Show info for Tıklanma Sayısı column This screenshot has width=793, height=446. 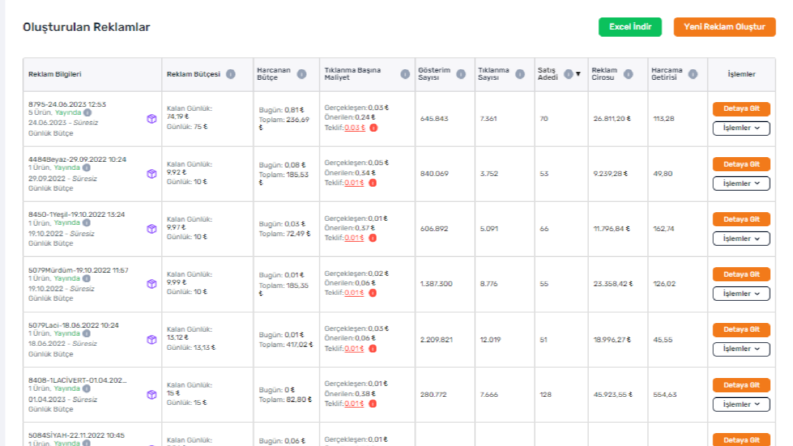(x=520, y=74)
